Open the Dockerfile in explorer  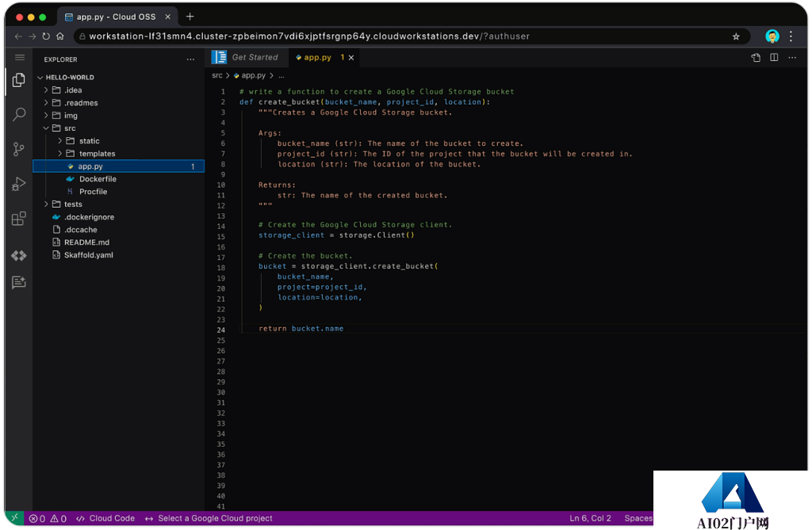[98, 179]
